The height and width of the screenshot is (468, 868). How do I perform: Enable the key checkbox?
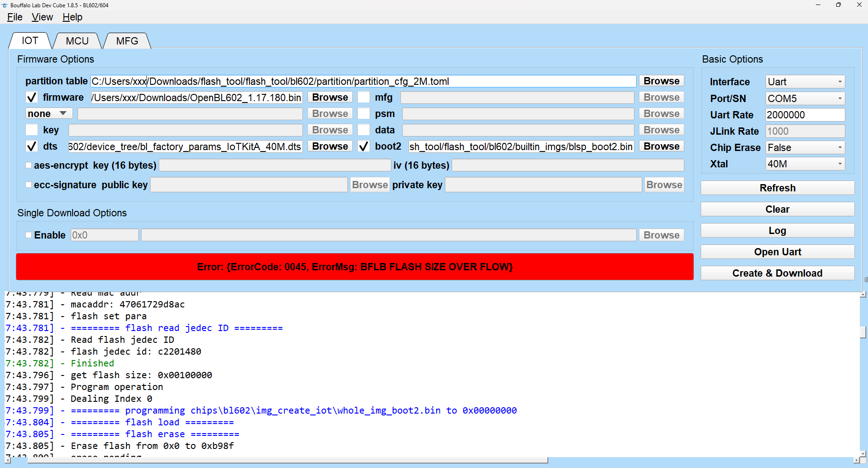(32, 130)
